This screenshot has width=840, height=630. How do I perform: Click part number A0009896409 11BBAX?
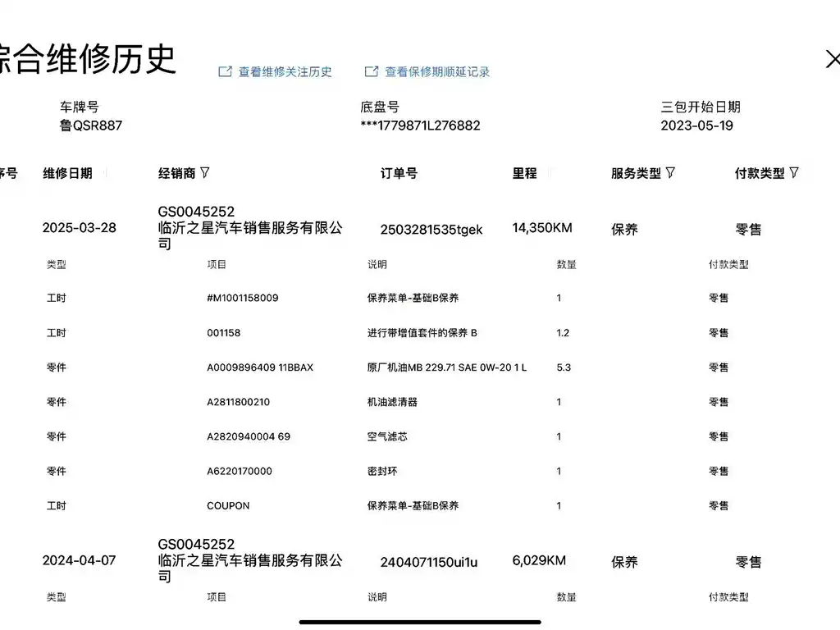click(259, 367)
